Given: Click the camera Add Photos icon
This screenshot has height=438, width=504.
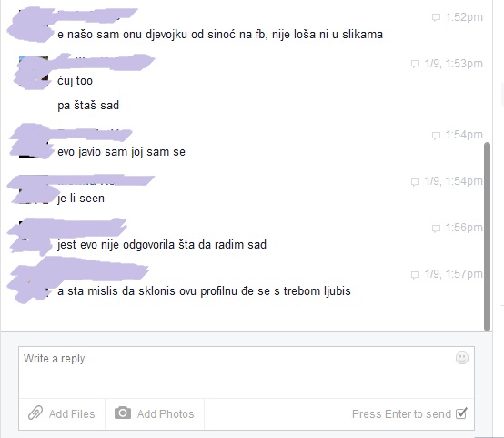Looking at the screenshot, I should pyautogui.click(x=123, y=413).
